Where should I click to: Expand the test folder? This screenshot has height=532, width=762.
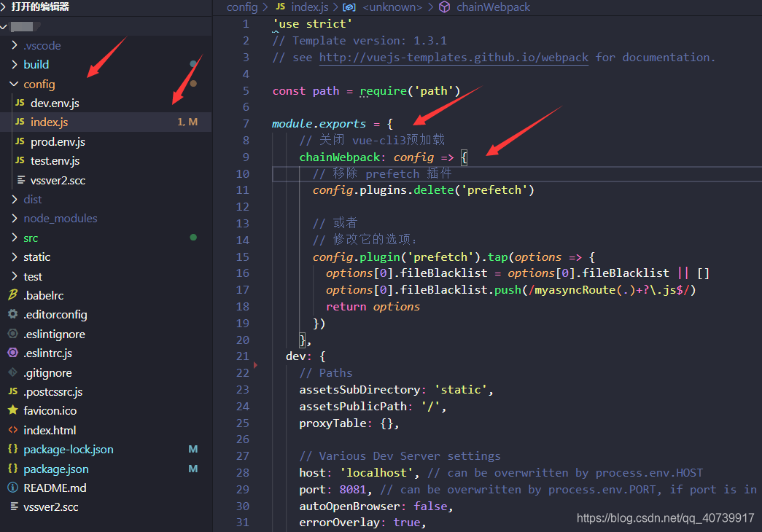click(15, 276)
